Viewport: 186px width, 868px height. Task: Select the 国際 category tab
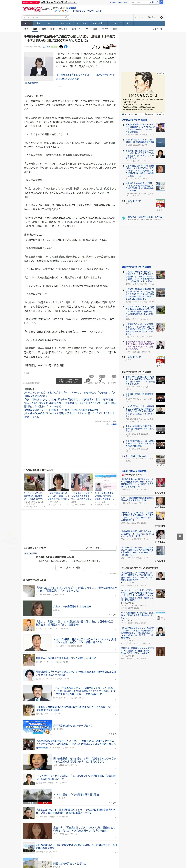tap(44, 29)
